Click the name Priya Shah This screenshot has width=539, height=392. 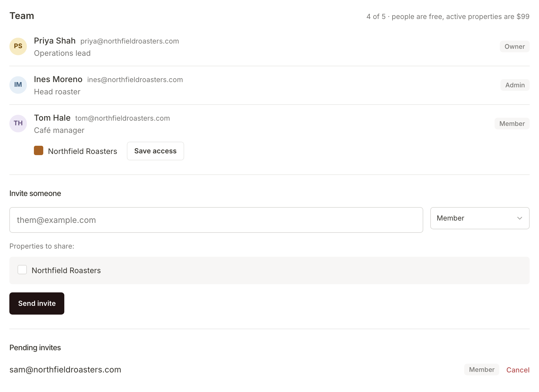pos(55,41)
